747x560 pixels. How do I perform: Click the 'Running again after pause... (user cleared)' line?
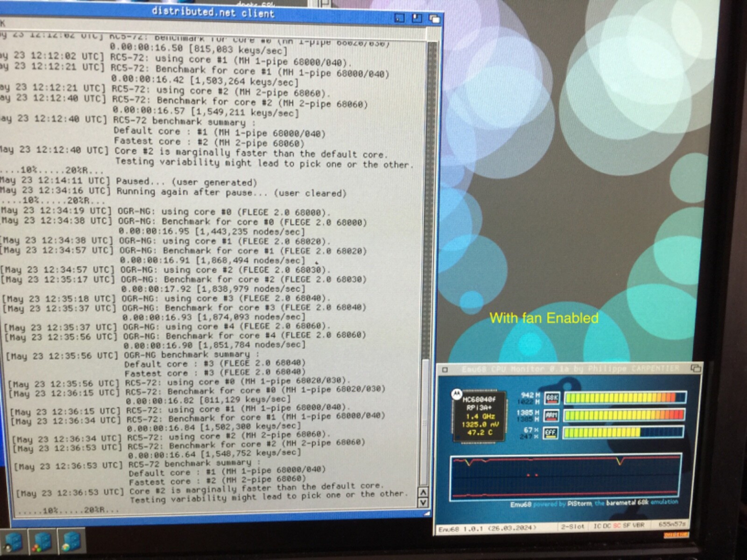tap(232, 192)
